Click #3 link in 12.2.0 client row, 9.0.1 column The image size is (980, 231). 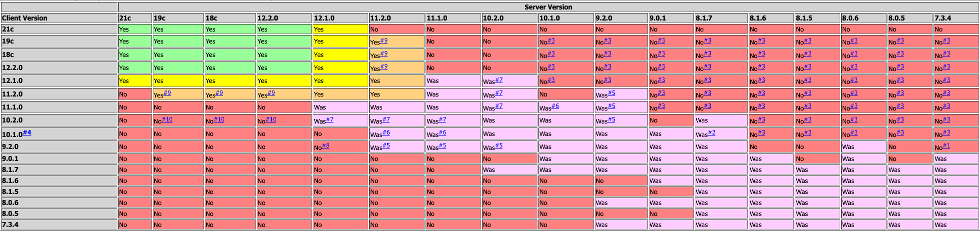click(661, 66)
